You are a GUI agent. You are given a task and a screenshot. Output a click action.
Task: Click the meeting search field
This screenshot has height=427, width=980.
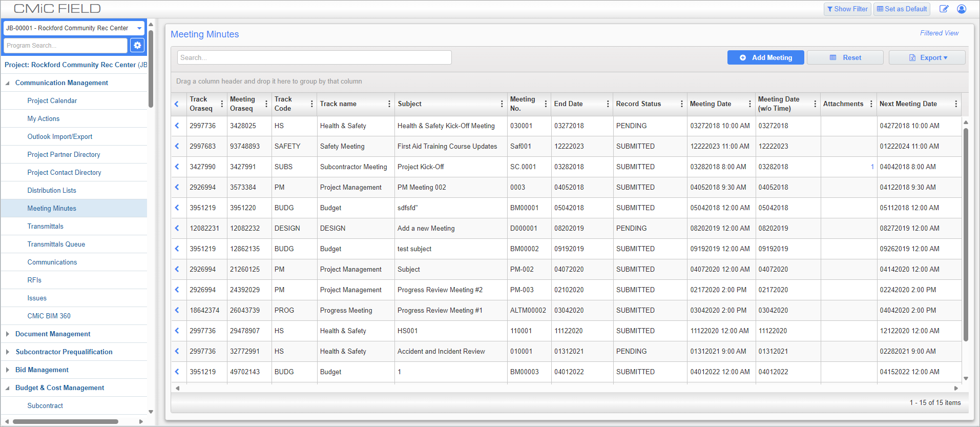(315, 57)
